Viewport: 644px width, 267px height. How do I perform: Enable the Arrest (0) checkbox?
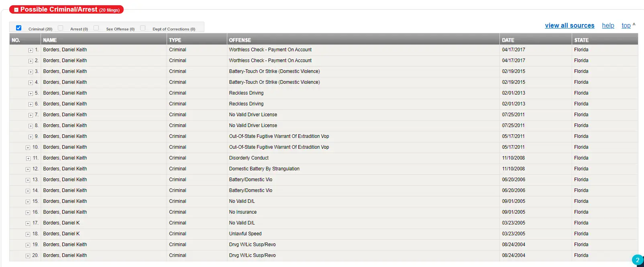(61, 28)
